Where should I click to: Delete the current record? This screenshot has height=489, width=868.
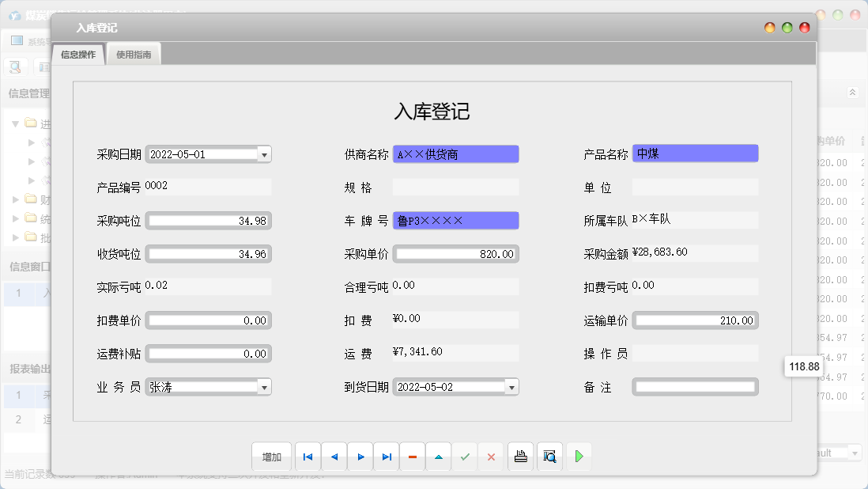click(412, 457)
